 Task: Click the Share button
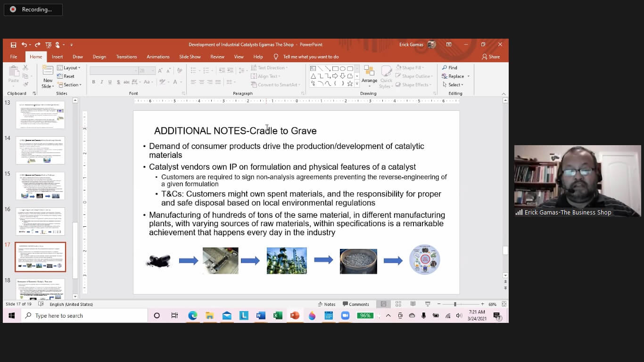[x=491, y=57]
